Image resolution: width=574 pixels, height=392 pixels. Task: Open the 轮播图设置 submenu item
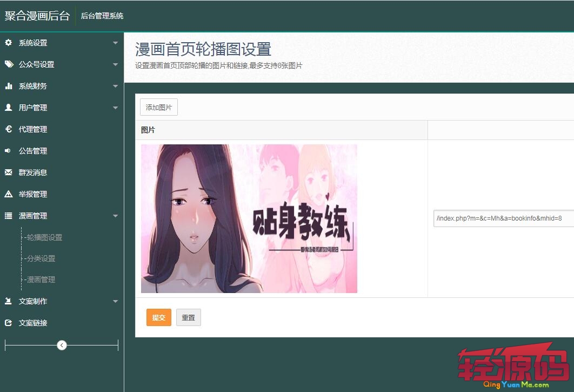44,237
